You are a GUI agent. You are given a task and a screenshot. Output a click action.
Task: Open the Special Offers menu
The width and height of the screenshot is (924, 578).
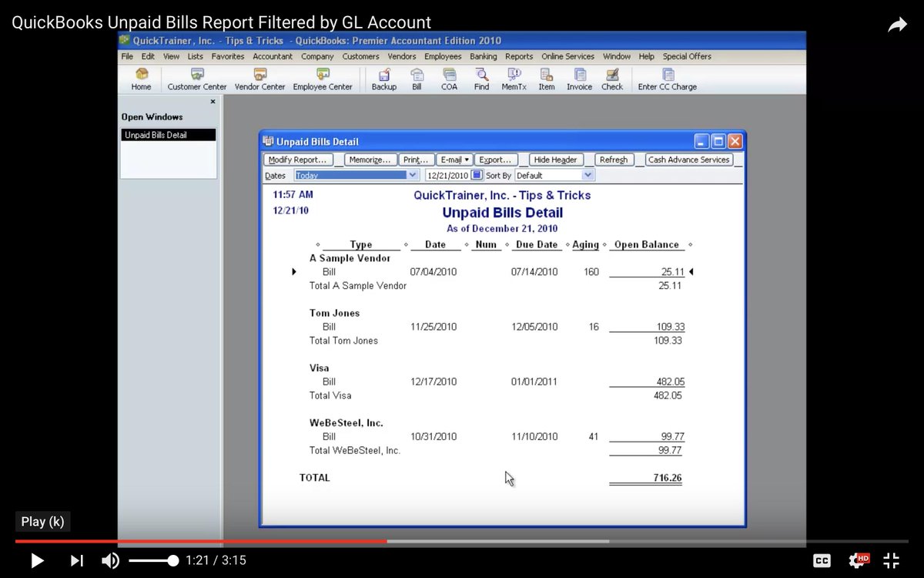click(x=687, y=56)
